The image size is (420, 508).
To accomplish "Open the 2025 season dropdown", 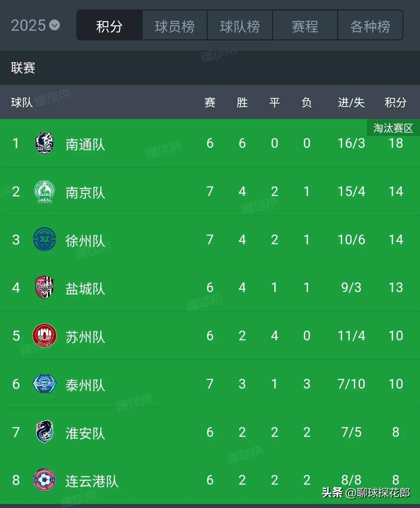I will pos(35,26).
